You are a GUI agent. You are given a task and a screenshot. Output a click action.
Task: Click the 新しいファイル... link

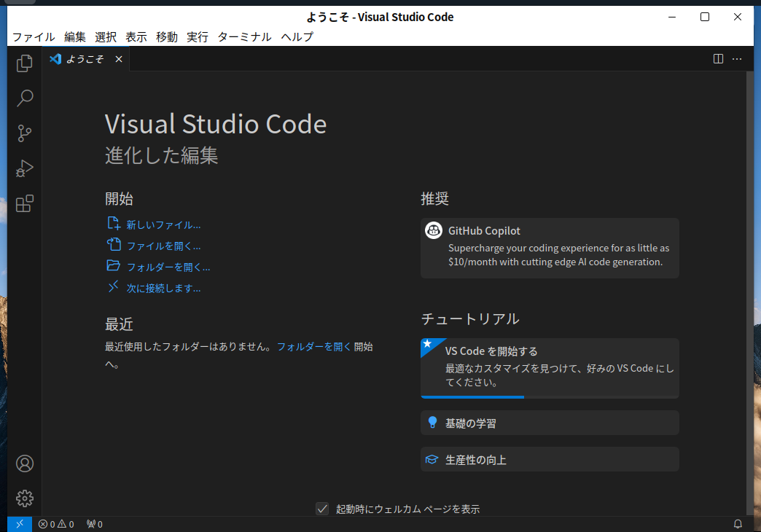(163, 224)
